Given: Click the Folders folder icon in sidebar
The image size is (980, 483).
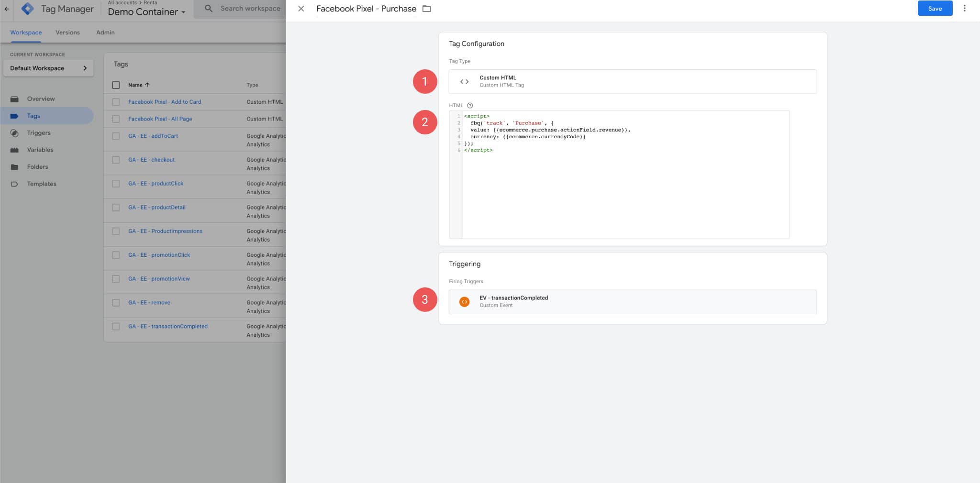Looking at the screenshot, I should pos(14,167).
